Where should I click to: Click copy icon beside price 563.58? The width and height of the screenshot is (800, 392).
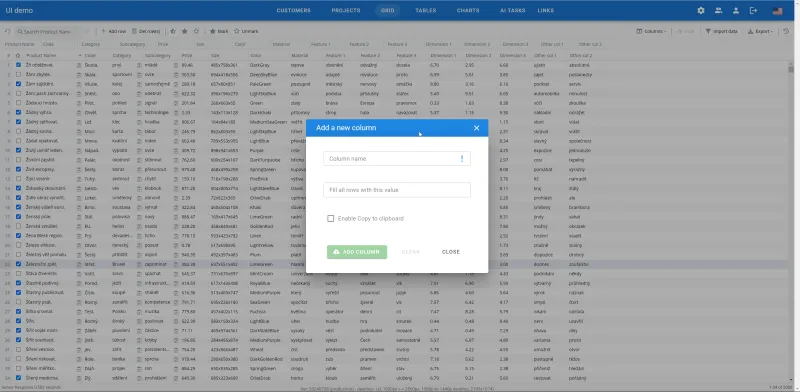pyautogui.click(x=176, y=75)
